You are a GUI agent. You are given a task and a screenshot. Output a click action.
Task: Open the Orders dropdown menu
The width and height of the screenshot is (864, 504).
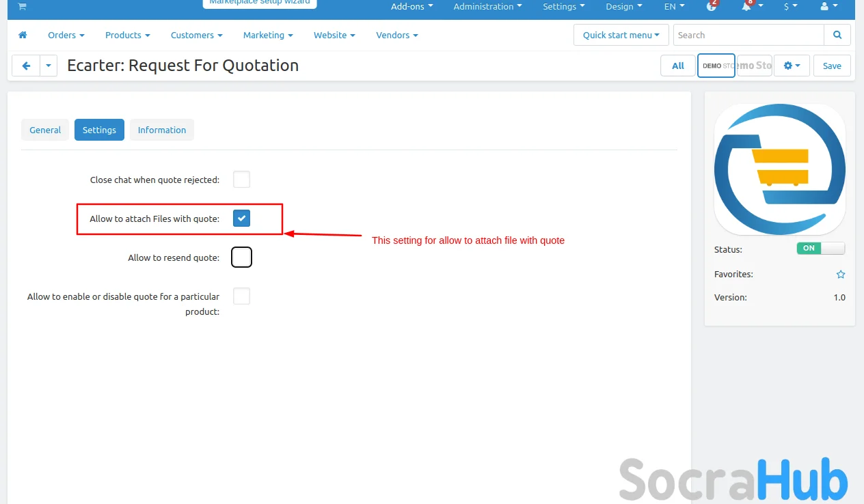coord(66,35)
